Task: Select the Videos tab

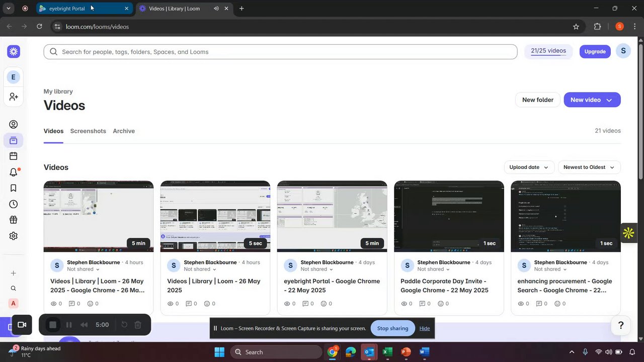Action: 53,131
